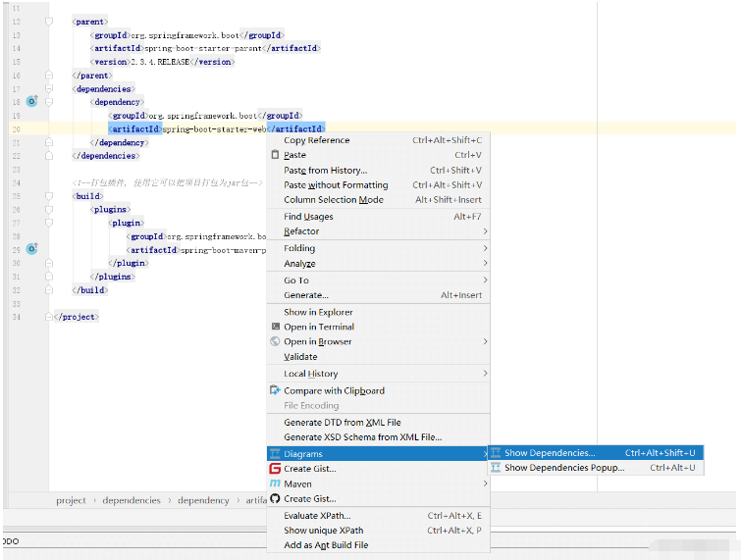
Task: Click the spring-boot-starter-parent artifactId text
Action: (x=203, y=48)
